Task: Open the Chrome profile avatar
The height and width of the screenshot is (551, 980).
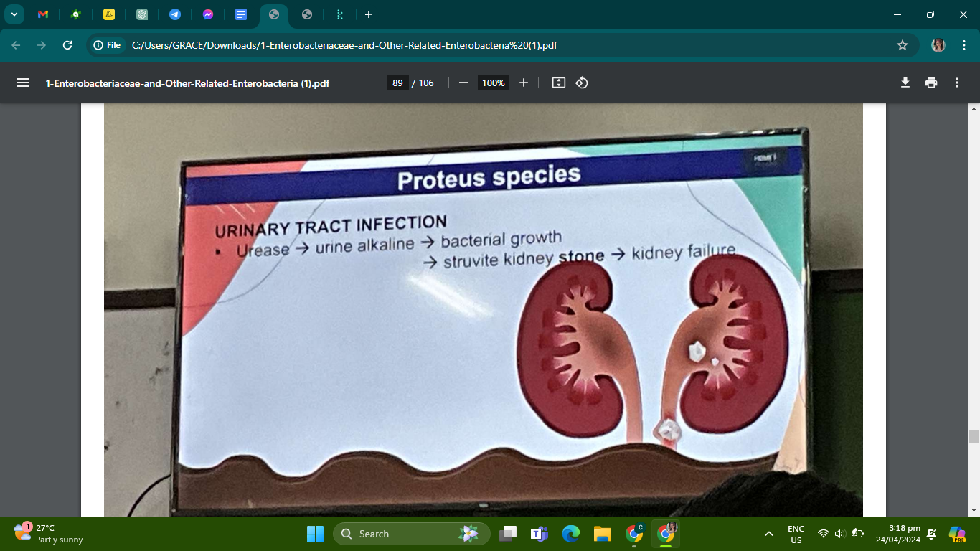Action: coord(938,45)
